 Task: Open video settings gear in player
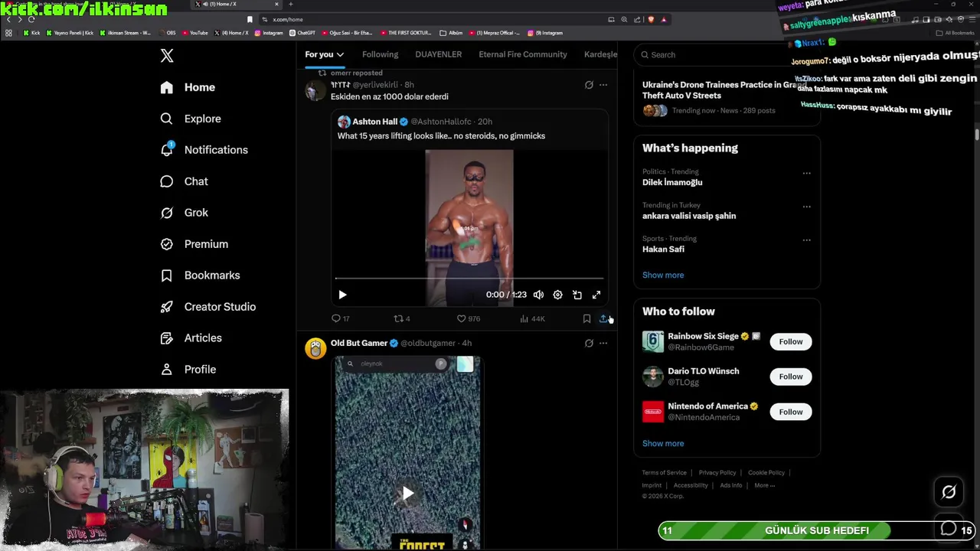[557, 295]
